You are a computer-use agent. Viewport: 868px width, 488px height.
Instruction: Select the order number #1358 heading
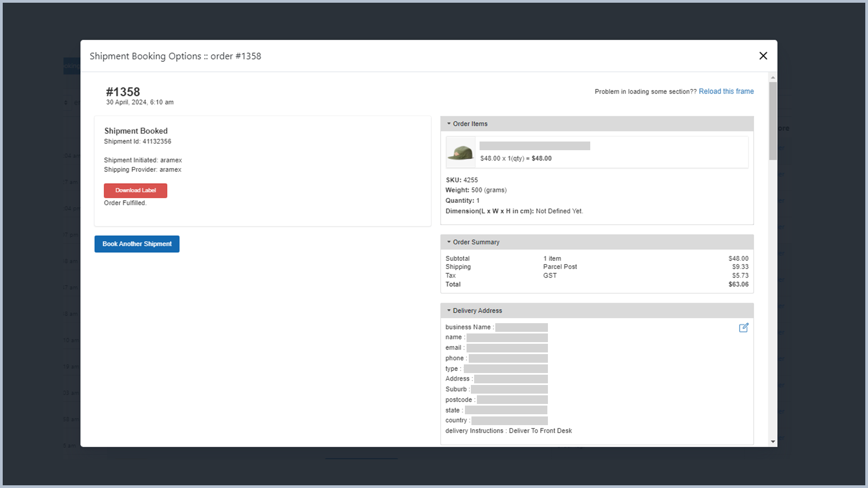pyautogui.click(x=123, y=92)
